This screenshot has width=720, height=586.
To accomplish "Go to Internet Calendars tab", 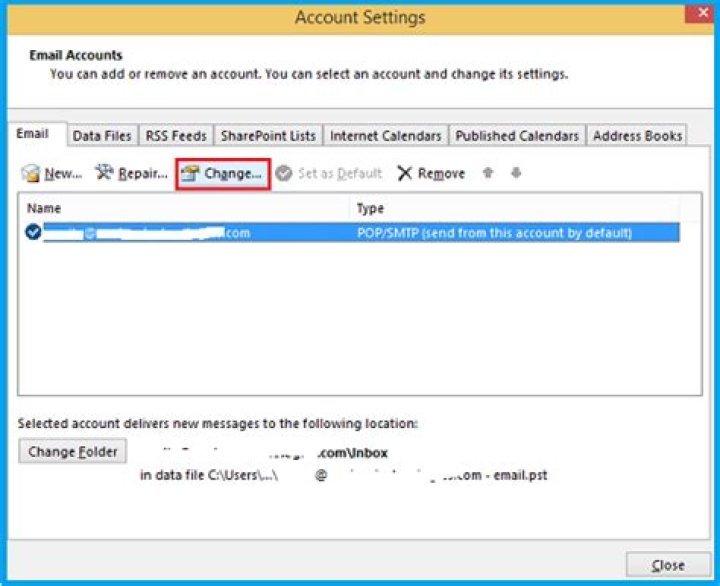I will pos(385,136).
